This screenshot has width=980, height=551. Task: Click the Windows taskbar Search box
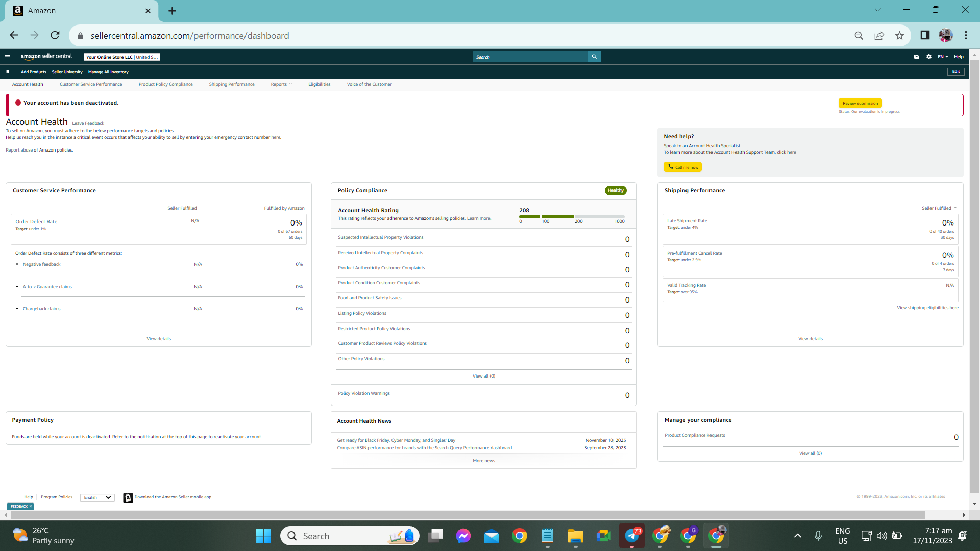pyautogui.click(x=350, y=536)
